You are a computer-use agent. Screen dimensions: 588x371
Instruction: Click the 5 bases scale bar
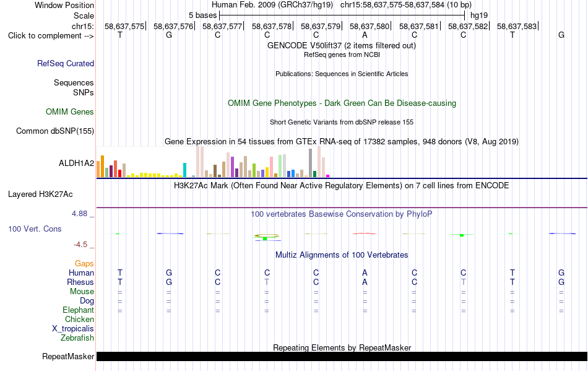342,15
